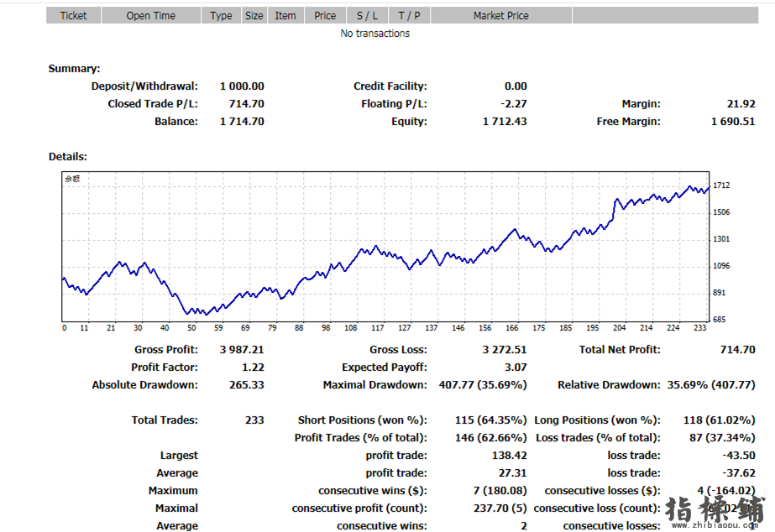Click the Relative Drawdown value 35.69% (407.77)
Viewport: 775px width, 532px height.
click(711, 385)
